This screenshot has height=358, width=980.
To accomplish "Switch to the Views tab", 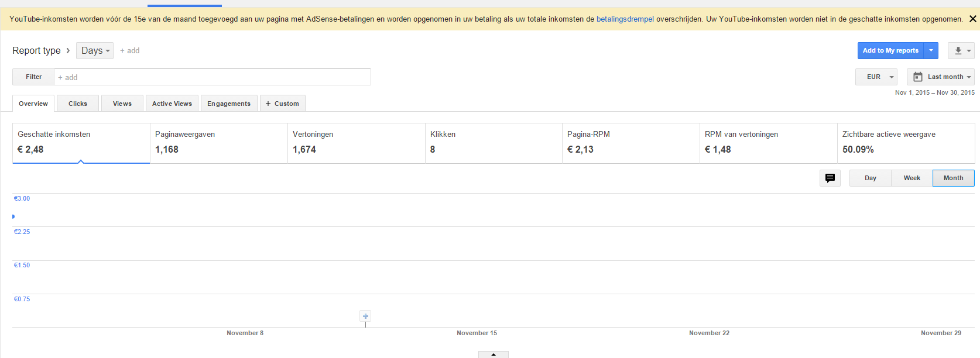I will (122, 104).
